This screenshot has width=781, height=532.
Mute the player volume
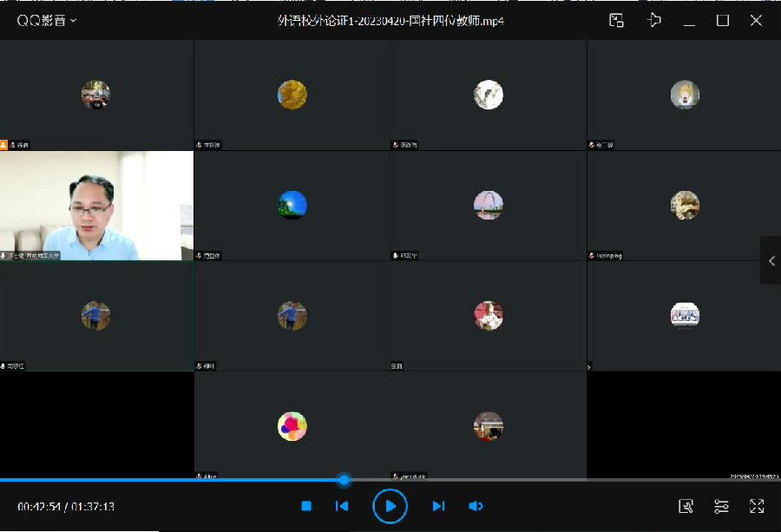pos(476,506)
